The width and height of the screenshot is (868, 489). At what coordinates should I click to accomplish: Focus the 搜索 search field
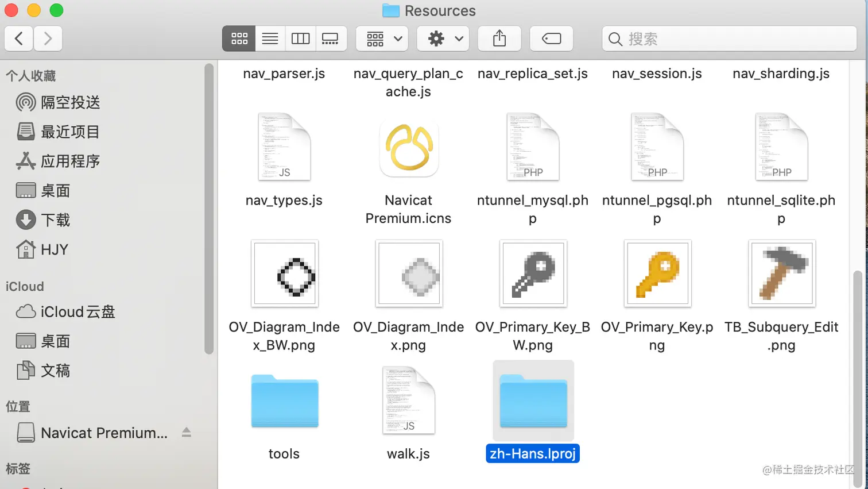[730, 38]
